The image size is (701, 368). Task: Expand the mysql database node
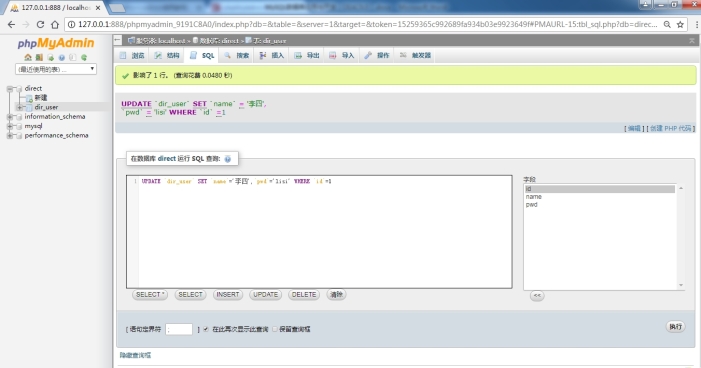[10, 126]
